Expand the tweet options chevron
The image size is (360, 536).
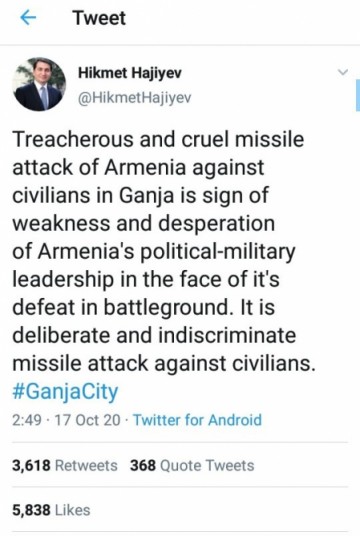[343, 72]
